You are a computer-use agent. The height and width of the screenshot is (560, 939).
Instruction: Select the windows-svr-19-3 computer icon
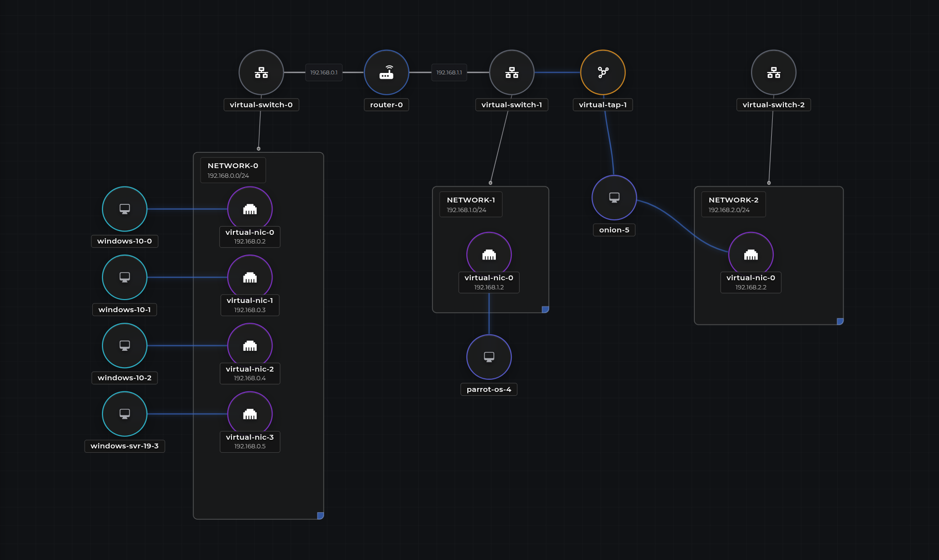coord(124,414)
